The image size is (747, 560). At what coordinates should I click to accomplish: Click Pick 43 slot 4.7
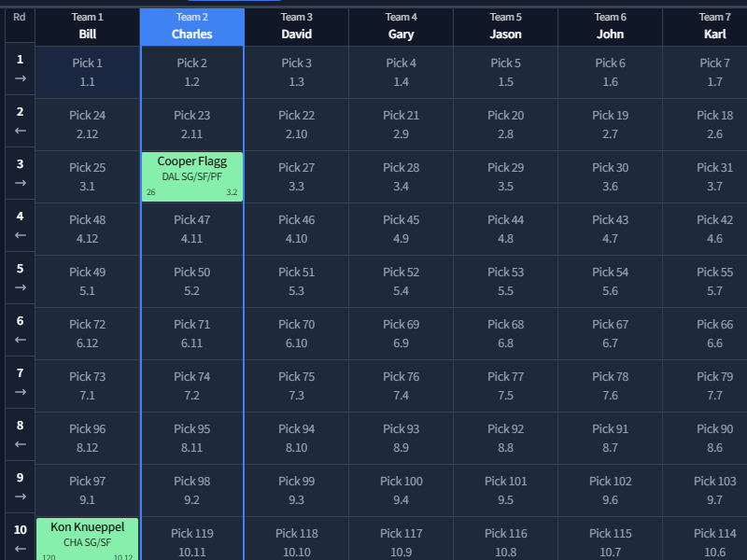pyautogui.click(x=611, y=229)
